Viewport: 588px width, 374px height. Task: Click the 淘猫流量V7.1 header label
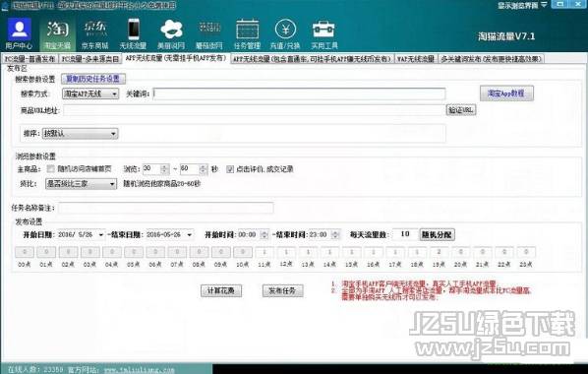point(506,36)
